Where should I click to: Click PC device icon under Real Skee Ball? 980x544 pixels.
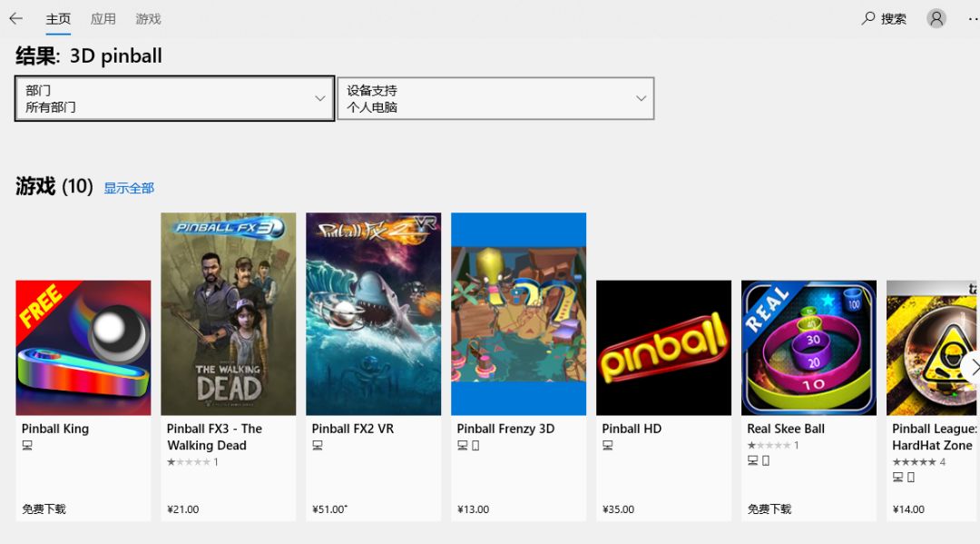(x=752, y=460)
